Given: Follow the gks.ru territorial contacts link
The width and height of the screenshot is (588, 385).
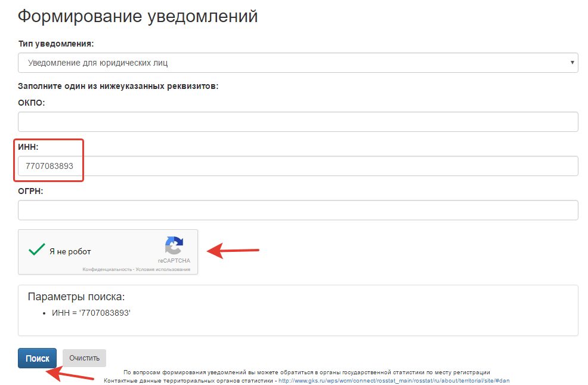Looking at the screenshot, I should [394, 380].
